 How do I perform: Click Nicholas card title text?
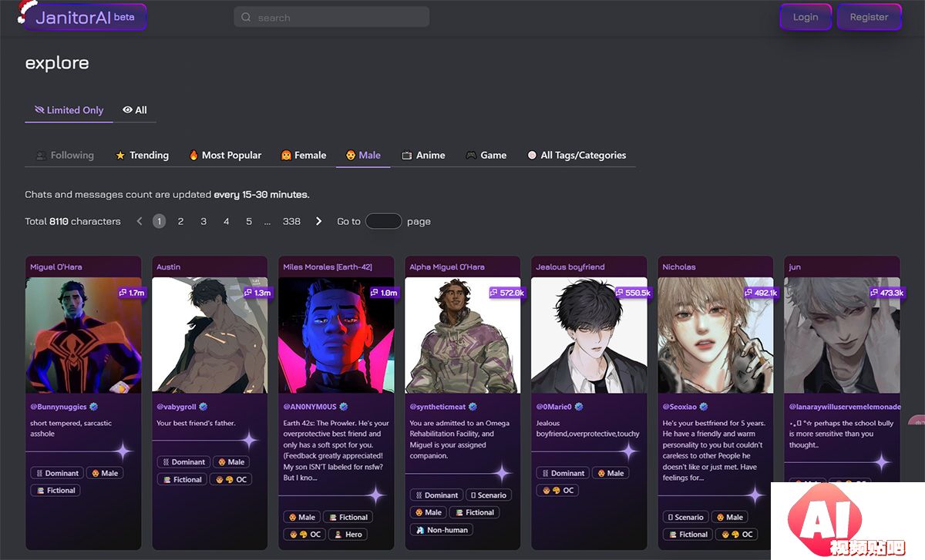(679, 267)
